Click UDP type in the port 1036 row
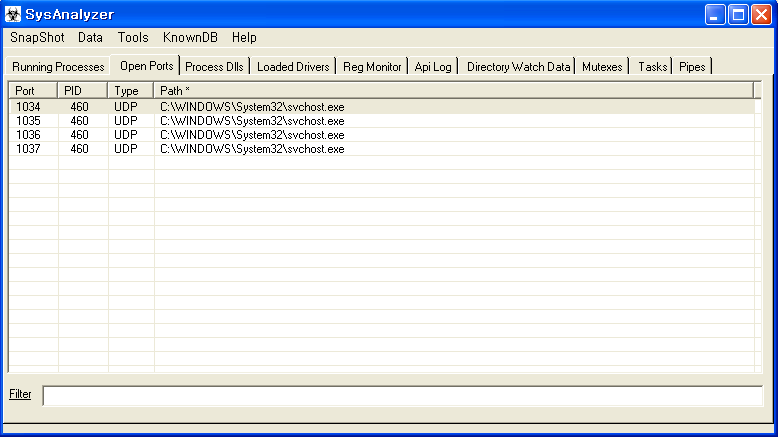Screen dimensions: 778x437 click(x=126, y=135)
